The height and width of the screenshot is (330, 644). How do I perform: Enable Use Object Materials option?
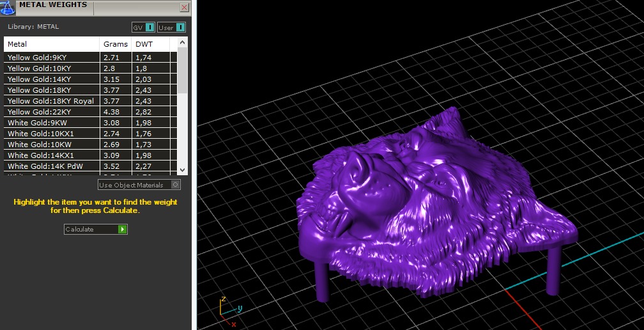(x=139, y=185)
